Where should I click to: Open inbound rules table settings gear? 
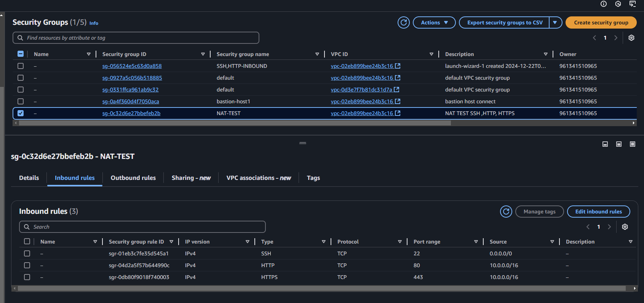(625, 227)
